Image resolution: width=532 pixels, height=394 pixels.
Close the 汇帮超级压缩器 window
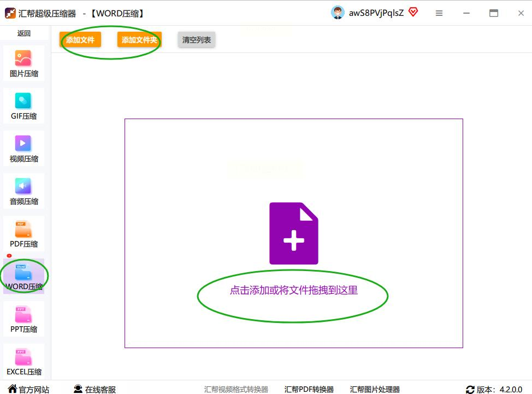(x=521, y=13)
